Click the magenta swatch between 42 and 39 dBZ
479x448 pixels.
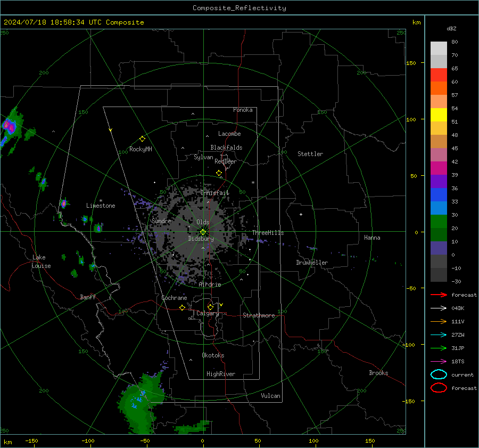[439, 168]
